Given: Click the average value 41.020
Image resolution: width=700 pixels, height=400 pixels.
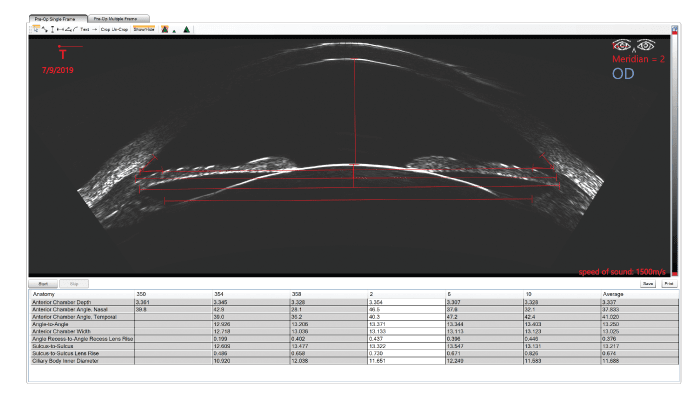Looking at the screenshot, I should click(x=611, y=317).
